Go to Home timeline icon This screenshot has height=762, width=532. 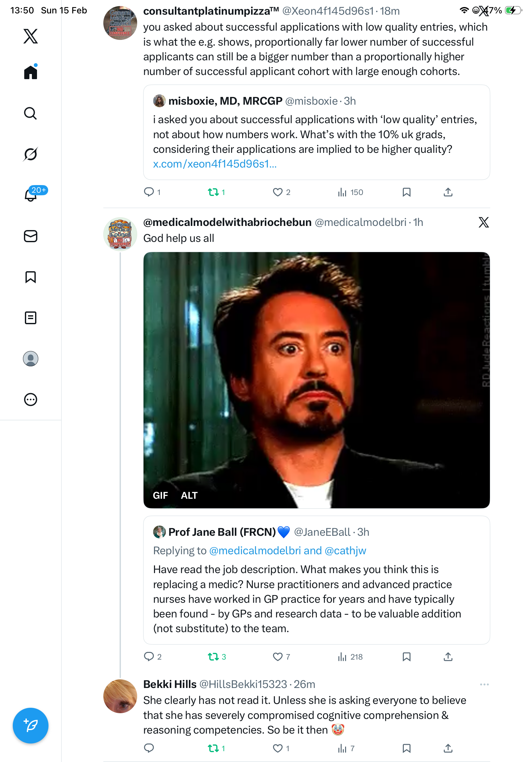point(31,72)
